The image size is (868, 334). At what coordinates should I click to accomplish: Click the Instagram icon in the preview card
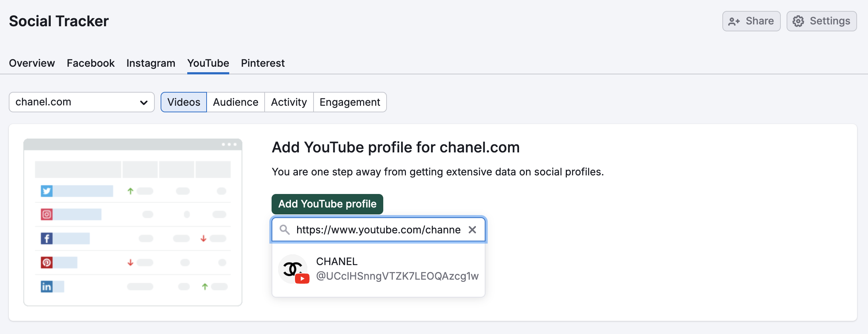click(47, 214)
